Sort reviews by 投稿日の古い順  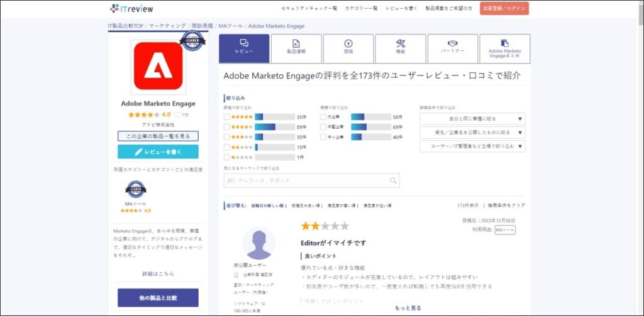(306, 205)
